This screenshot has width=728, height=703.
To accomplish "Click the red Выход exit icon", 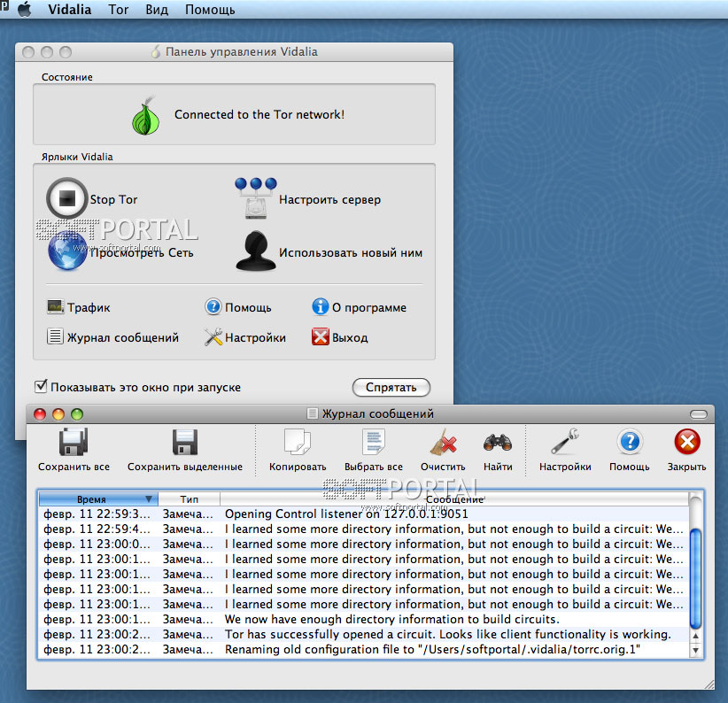I will pyautogui.click(x=321, y=336).
